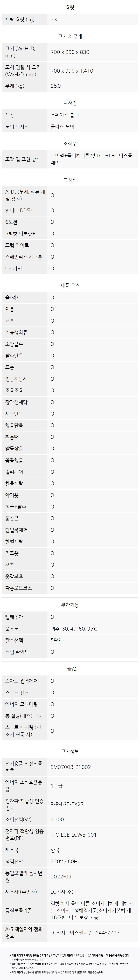
Task: Click the 5방향 터보샷+ feature row
Action: pos(70,234)
